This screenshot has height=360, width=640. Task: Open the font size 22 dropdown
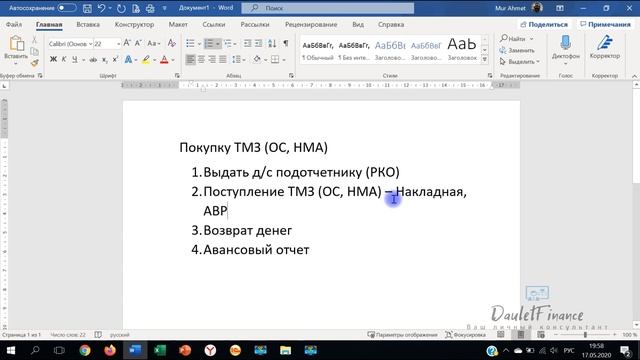pyautogui.click(x=118, y=44)
